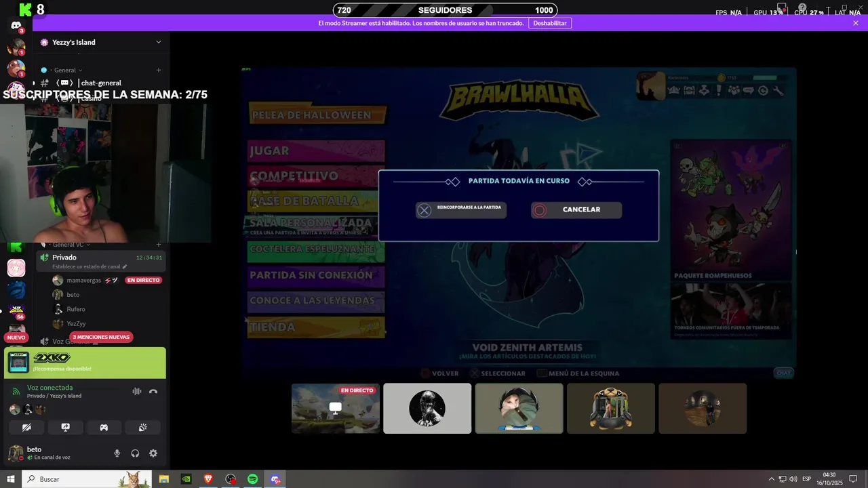
Task: Select Conoce a las Leyendas entry
Action: 317,301
